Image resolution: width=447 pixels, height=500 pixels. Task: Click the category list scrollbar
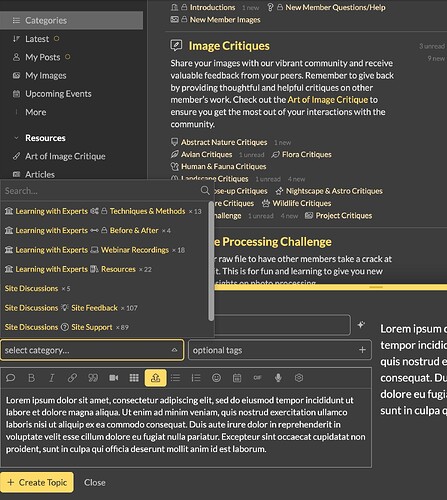pos(211,261)
